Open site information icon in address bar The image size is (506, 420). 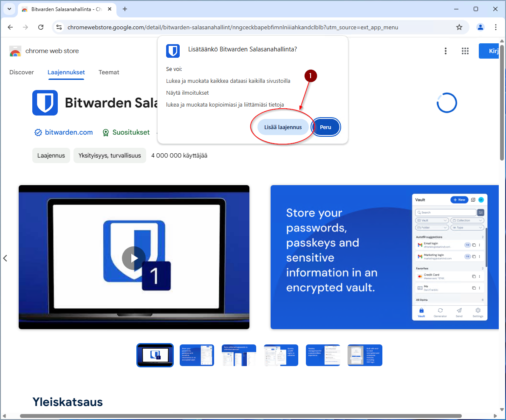pyautogui.click(x=59, y=28)
